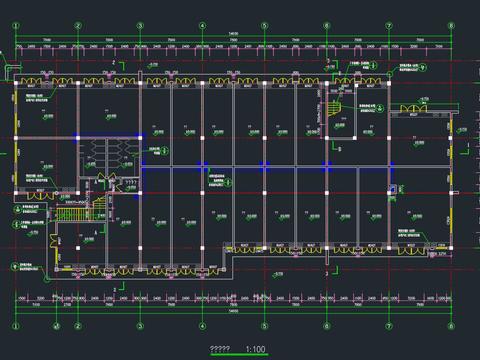This screenshot has height=360, width=480.
Task: Click top axis bubble number 1
Action: point(16,26)
